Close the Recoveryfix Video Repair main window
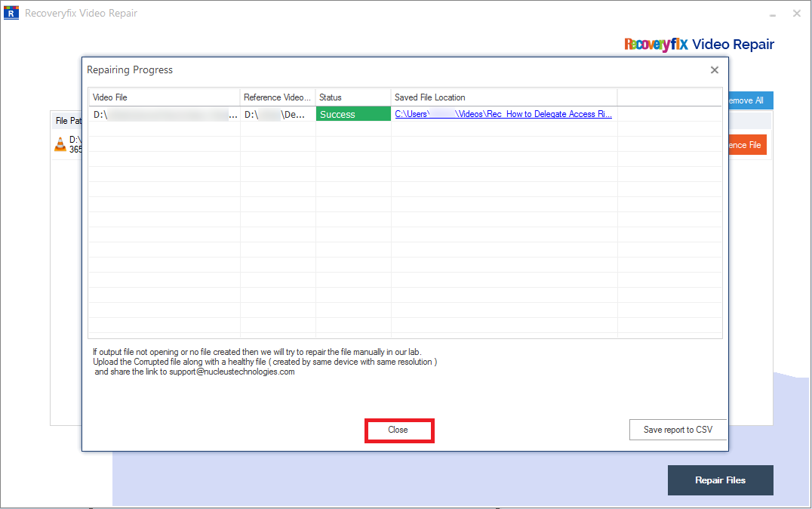Viewport: 812px width, 509px height. coord(797,14)
